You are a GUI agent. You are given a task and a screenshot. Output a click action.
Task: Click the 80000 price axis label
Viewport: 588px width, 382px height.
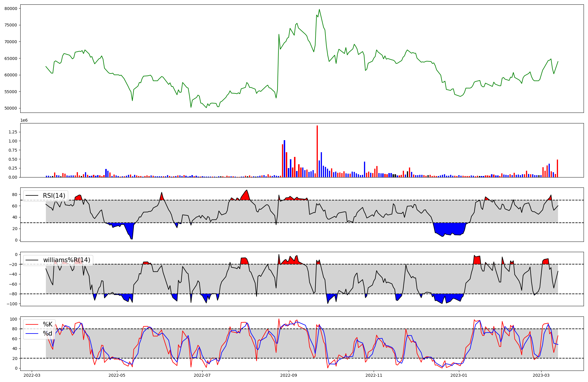click(x=11, y=9)
